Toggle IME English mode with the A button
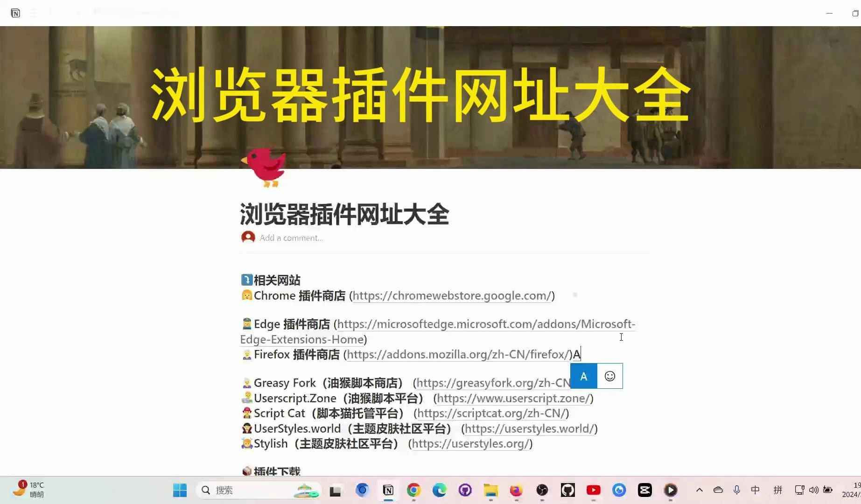This screenshot has width=861, height=504. [584, 376]
